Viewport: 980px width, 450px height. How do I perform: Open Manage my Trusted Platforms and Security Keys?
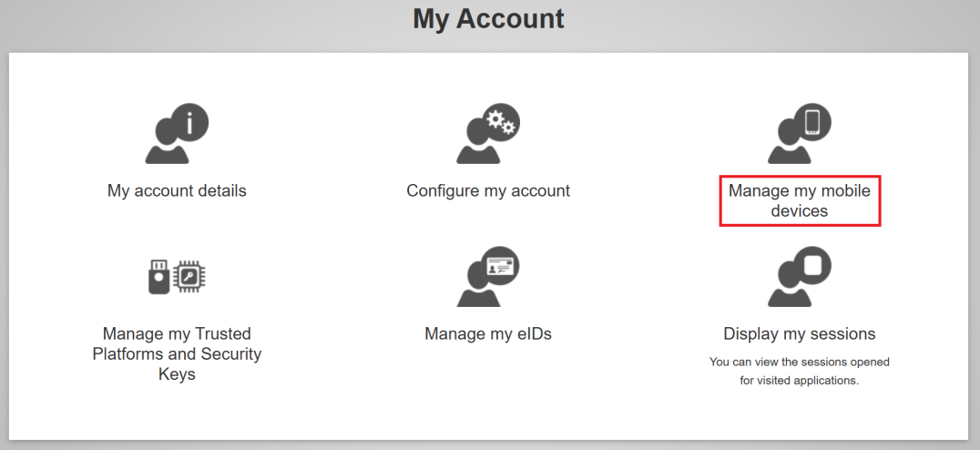[177, 353]
